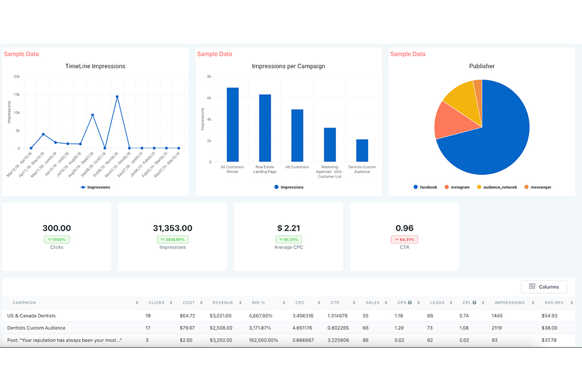Click the Clicks 1150% change badge
Image resolution: width=582 pixels, height=392 pixels.
coord(57,239)
